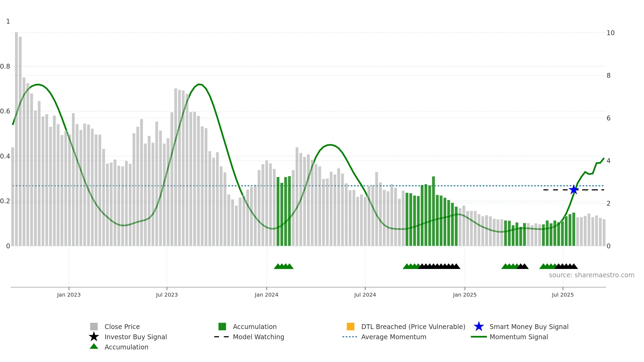Click the orange DTL Breached legend swatch

[x=350, y=327]
